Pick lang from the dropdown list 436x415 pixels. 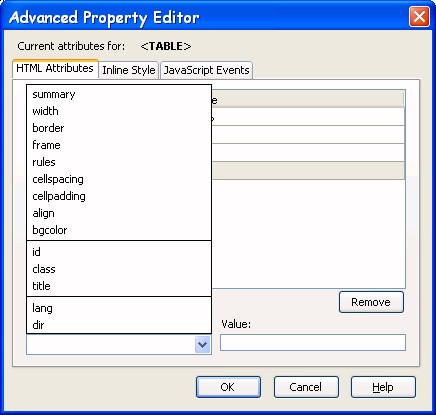pos(119,308)
